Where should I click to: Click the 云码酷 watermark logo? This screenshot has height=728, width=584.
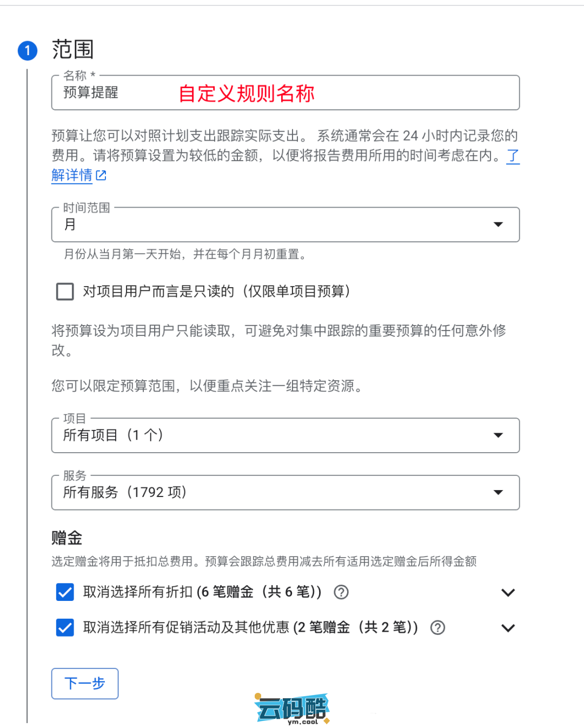[292, 709]
